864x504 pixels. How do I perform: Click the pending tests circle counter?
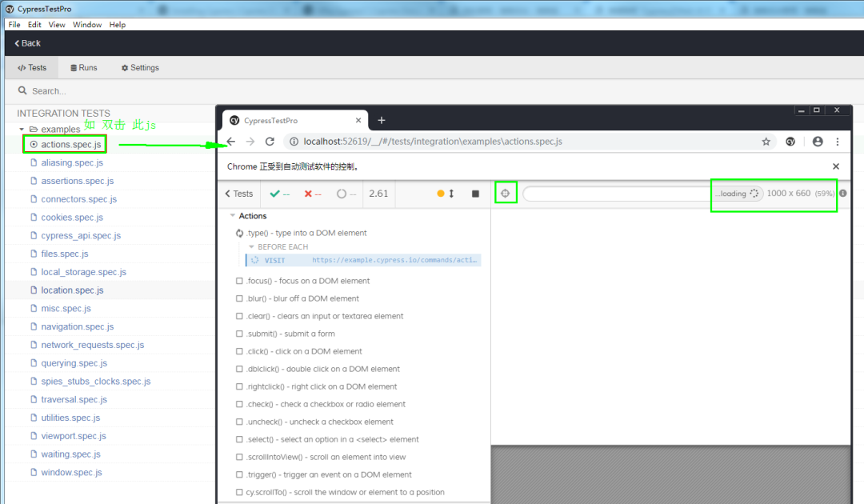tap(346, 194)
